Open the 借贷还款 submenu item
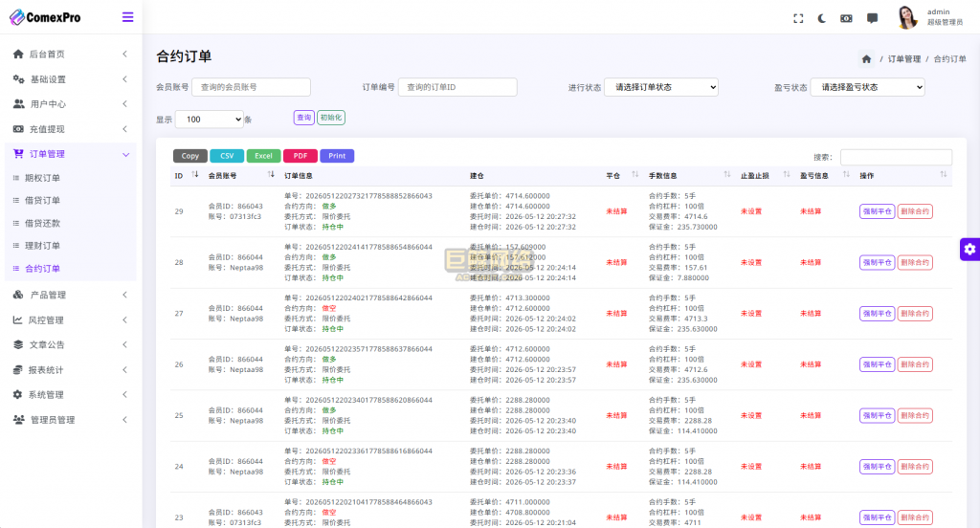 point(42,223)
